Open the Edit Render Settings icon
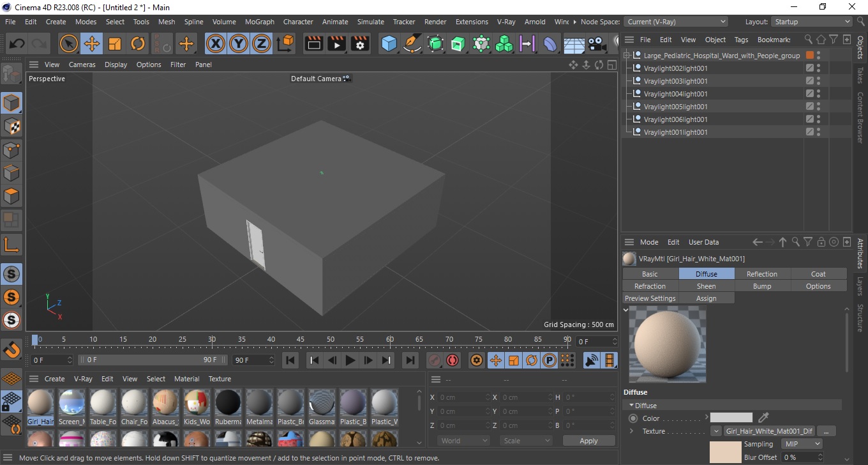Image resolution: width=868 pixels, height=465 pixels. point(361,44)
